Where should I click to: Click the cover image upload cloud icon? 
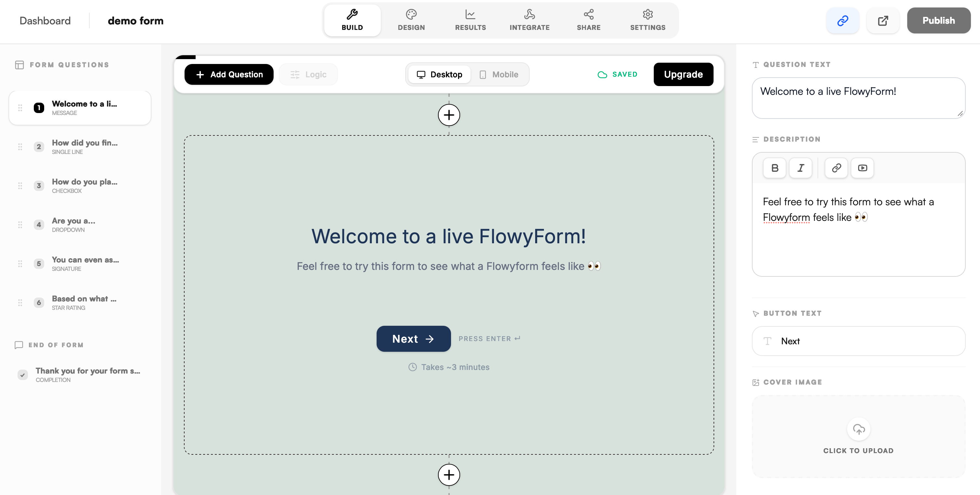tap(859, 429)
